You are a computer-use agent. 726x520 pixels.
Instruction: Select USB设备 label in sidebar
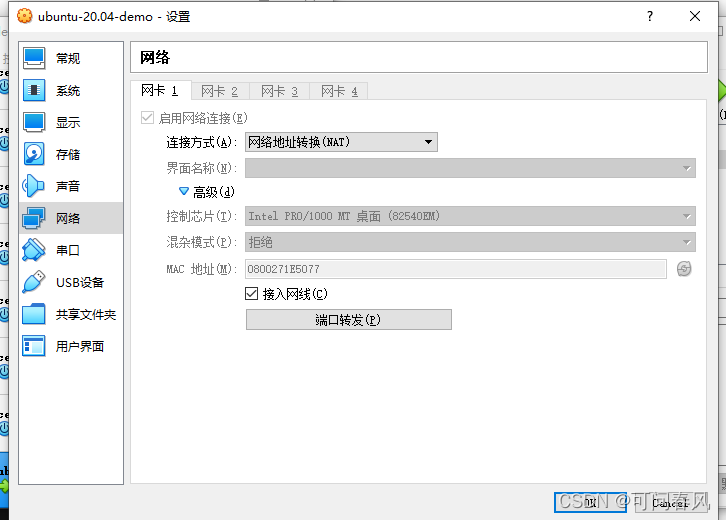[80, 282]
